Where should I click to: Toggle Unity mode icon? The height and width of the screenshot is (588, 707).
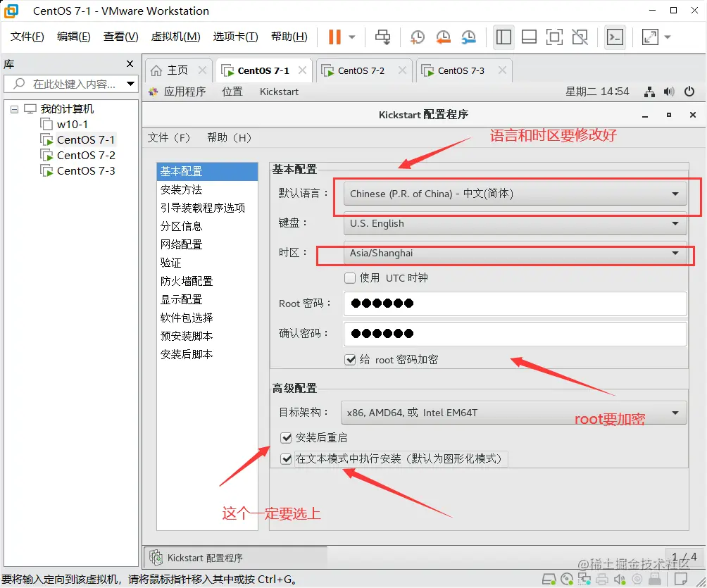click(x=580, y=37)
